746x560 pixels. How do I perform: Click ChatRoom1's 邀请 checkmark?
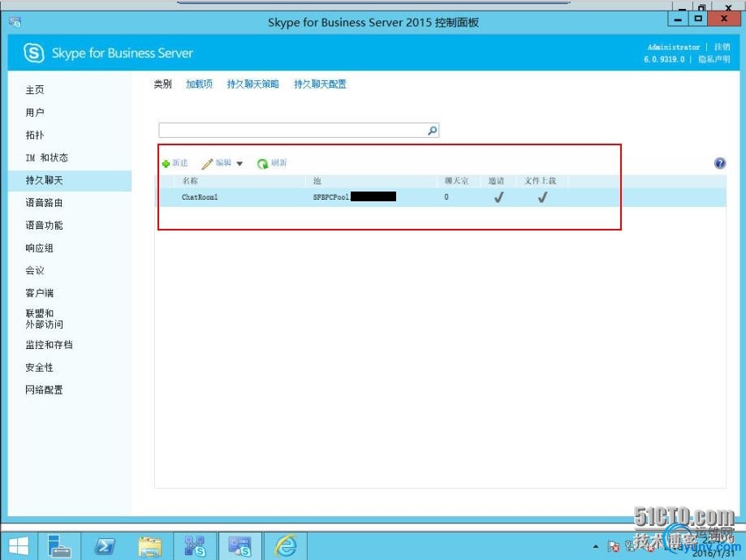click(x=498, y=197)
